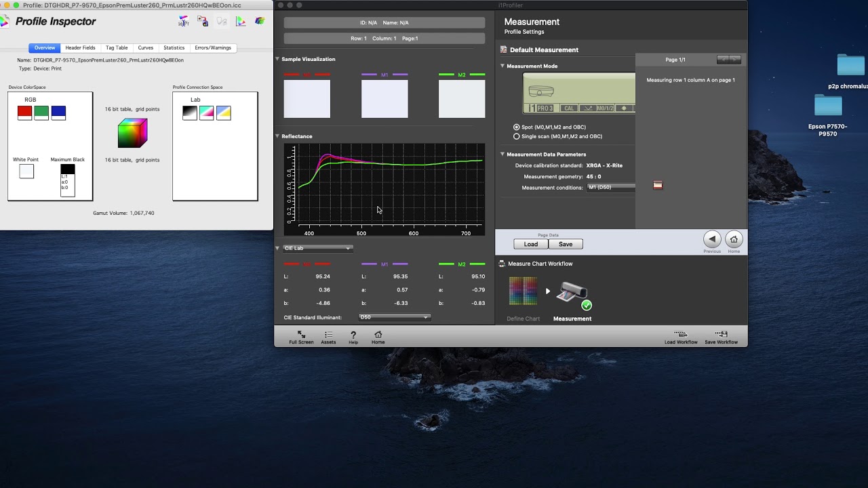Click the round Previous arrow button
This screenshot has width=868, height=488.
pos(712,239)
